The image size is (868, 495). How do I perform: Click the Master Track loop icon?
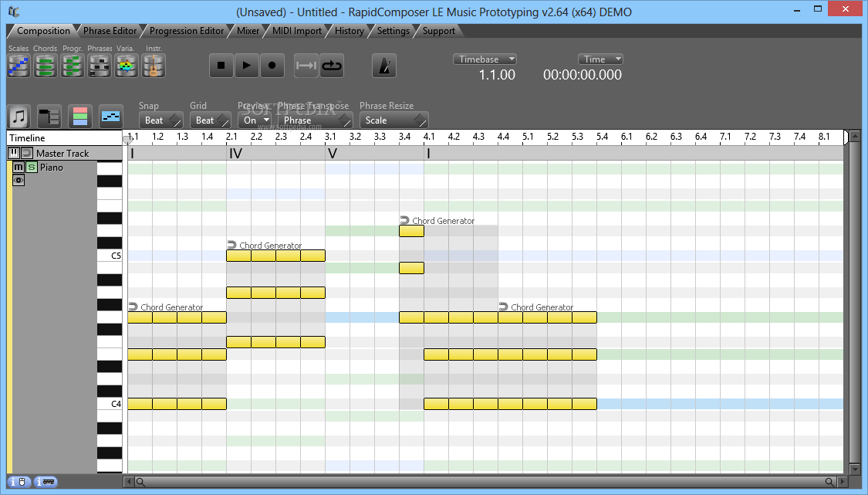click(26, 153)
